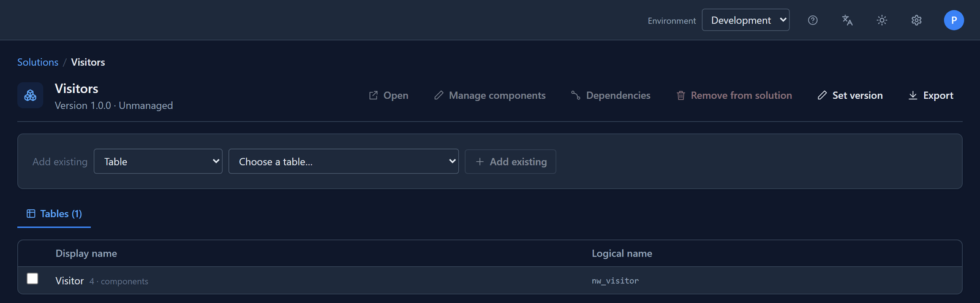The width and height of the screenshot is (980, 303).
Task: Switch to the Tables (1) tab
Action: 54,213
